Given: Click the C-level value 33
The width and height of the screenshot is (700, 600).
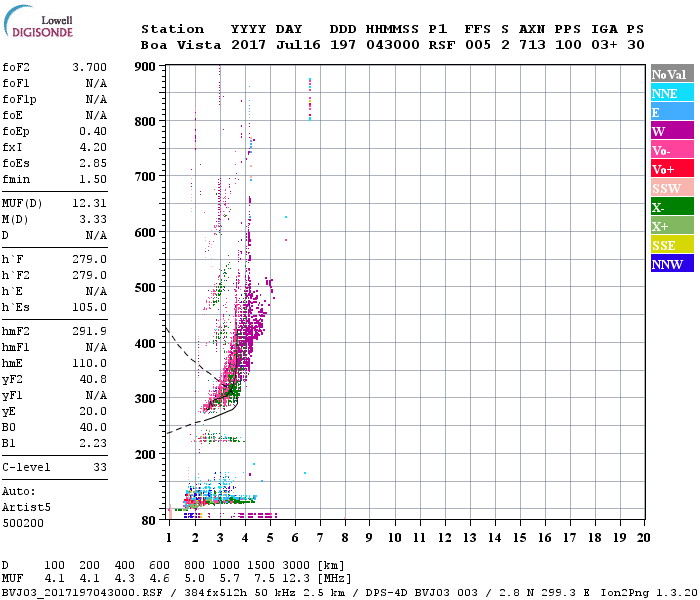Looking at the screenshot, I should 100,467.
